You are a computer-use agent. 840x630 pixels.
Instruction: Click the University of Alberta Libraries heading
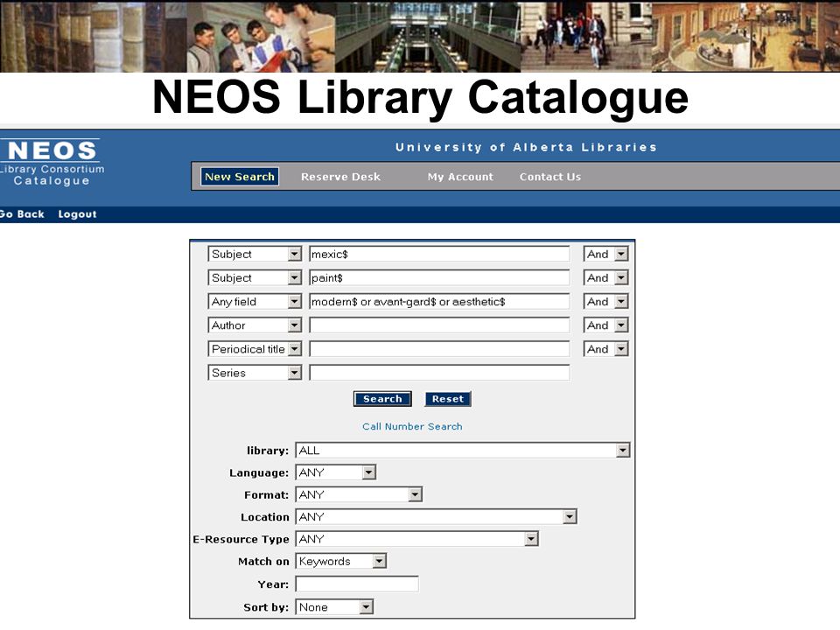526,147
